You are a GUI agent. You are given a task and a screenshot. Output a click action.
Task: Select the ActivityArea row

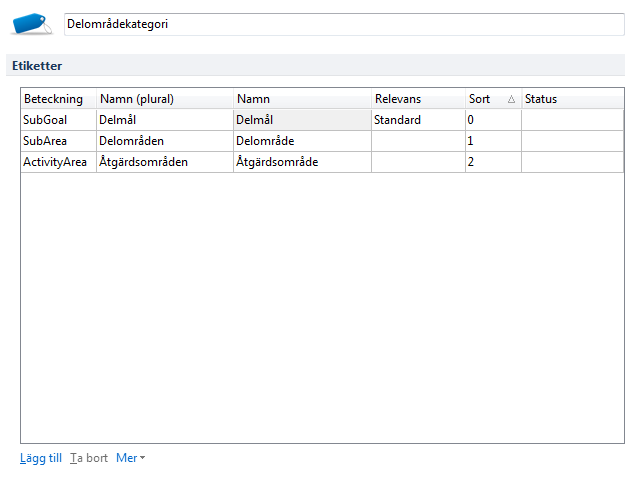pos(58,162)
